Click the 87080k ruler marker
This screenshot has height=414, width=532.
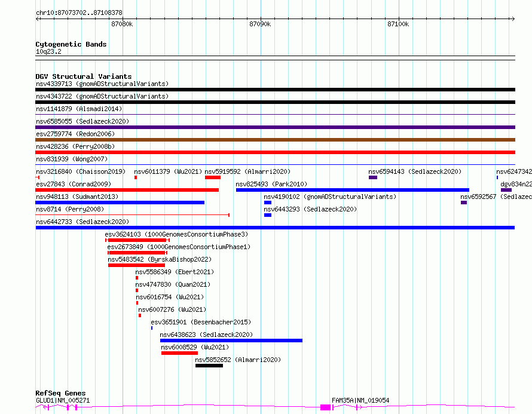coord(122,24)
